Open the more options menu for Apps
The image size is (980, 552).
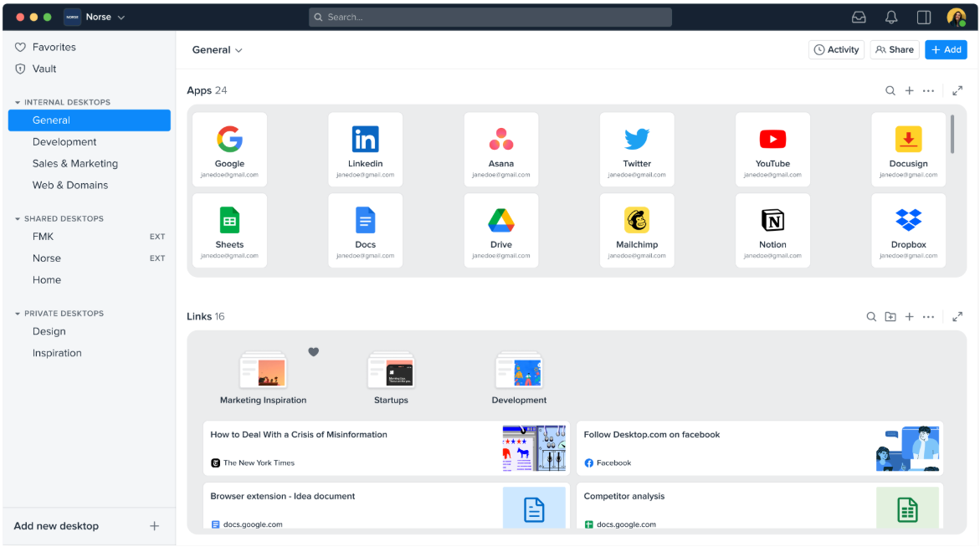pyautogui.click(x=928, y=89)
